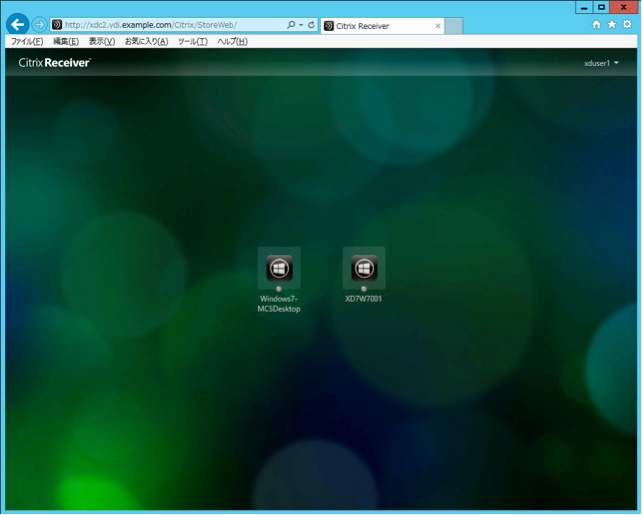642x515 pixels.
Task: Click the details dot under Windows7-MCSDesktop
Action: tap(279, 289)
